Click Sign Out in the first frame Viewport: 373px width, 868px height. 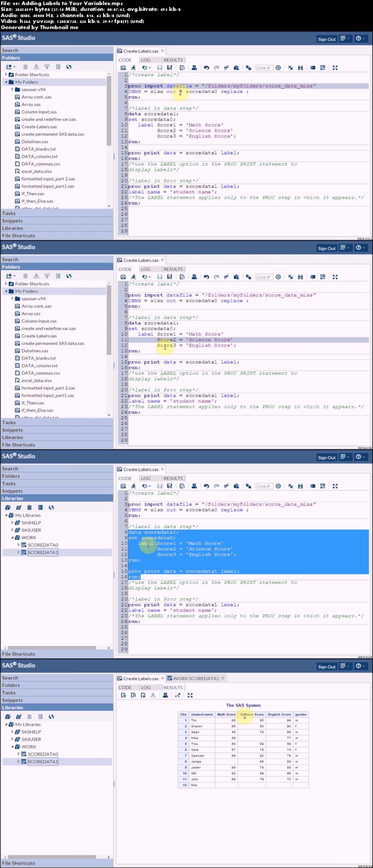(x=326, y=39)
